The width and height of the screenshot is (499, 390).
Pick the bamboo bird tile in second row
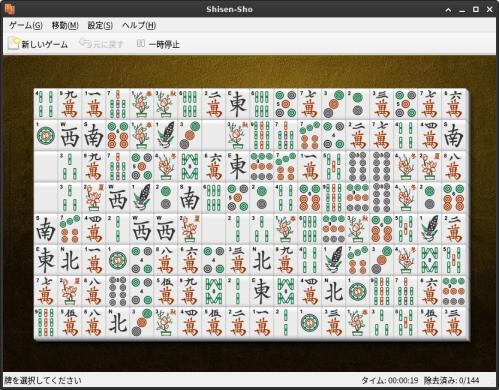pos(166,135)
